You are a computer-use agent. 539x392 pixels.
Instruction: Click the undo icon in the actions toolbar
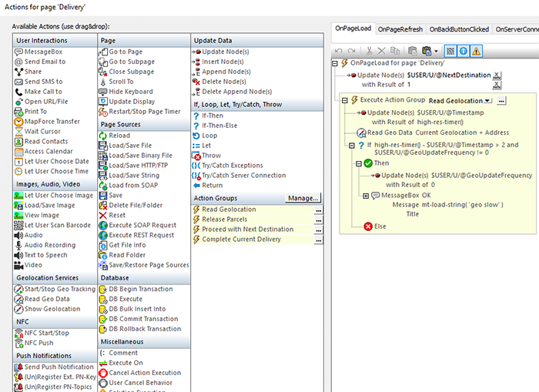click(340, 49)
